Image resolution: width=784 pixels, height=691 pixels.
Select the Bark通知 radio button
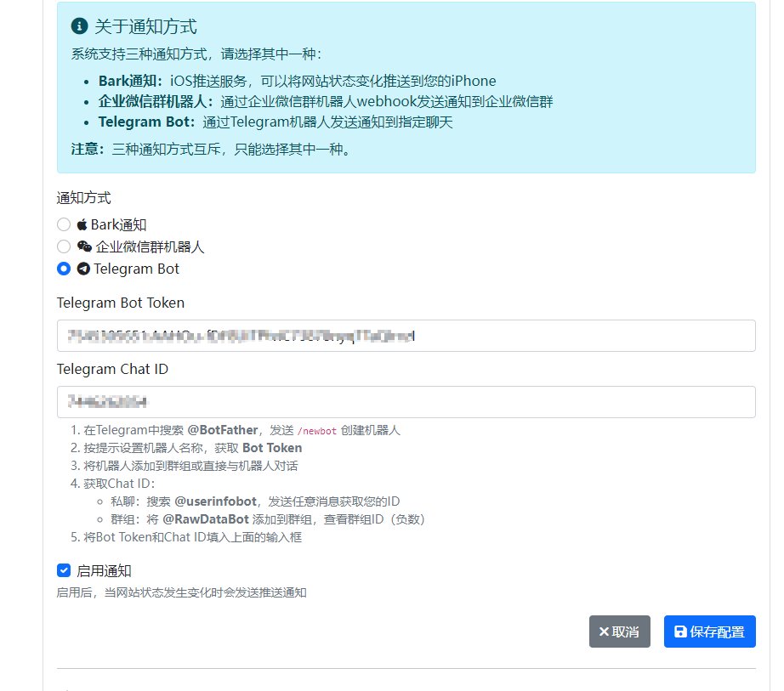(64, 225)
